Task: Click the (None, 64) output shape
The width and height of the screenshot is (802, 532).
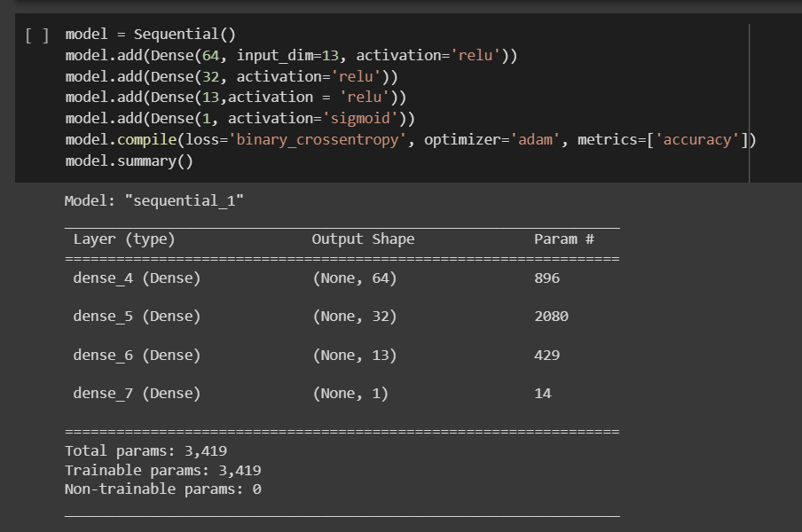Action: [x=355, y=278]
